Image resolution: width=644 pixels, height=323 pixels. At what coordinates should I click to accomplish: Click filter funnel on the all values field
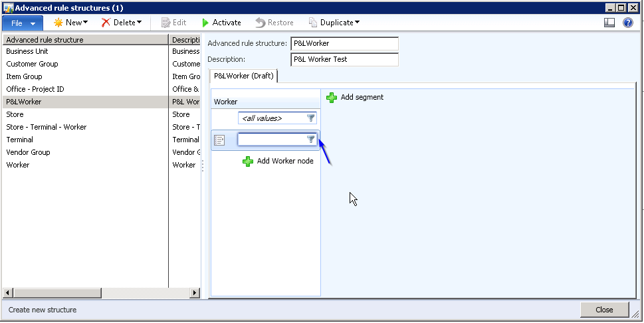tap(310, 118)
